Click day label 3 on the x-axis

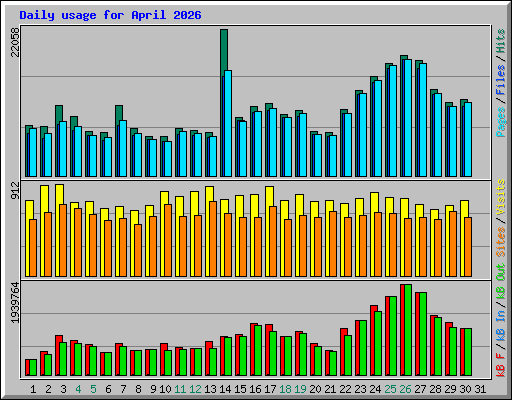coord(63,389)
